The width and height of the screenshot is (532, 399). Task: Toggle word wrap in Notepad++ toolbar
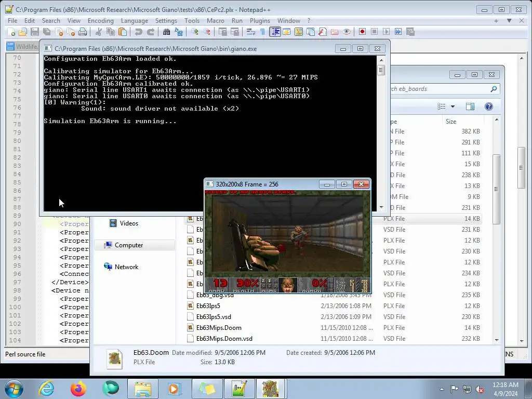tap(251, 32)
